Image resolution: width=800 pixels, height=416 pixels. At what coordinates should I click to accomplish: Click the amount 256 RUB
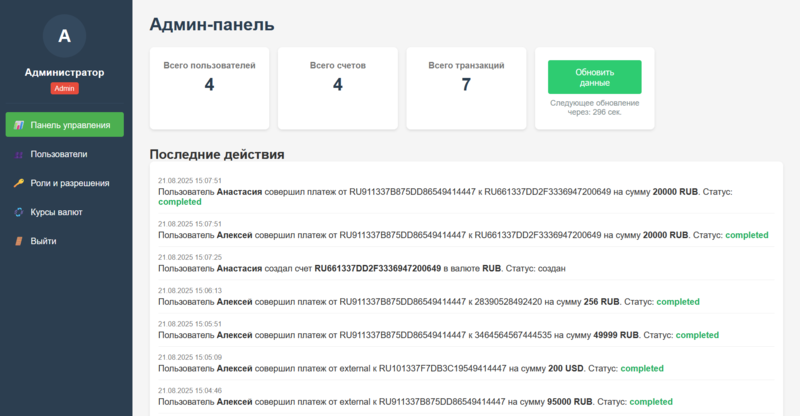(602, 302)
